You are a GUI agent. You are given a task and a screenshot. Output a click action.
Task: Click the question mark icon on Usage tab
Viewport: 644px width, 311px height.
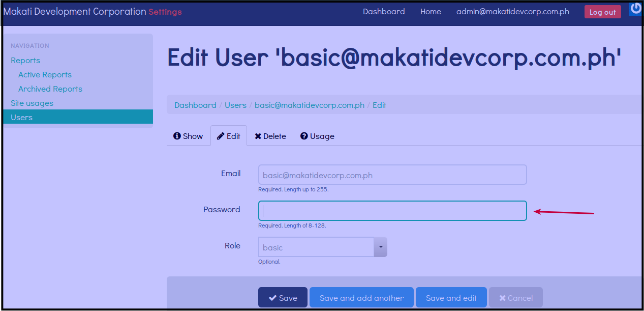(304, 136)
